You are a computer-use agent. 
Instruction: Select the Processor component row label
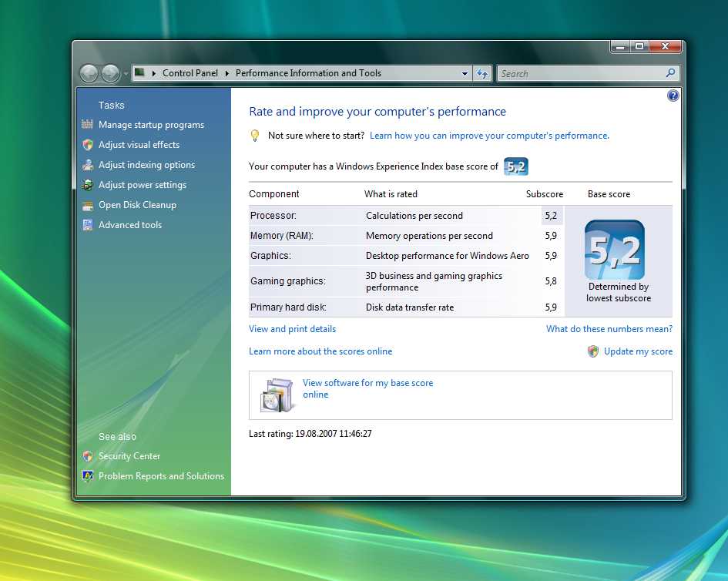[x=273, y=216]
